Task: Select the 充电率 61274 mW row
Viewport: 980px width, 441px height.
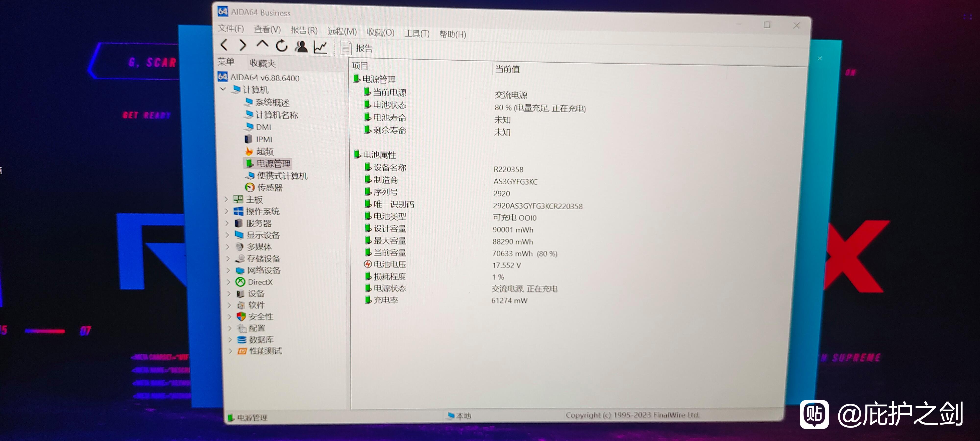Action: 446,300
